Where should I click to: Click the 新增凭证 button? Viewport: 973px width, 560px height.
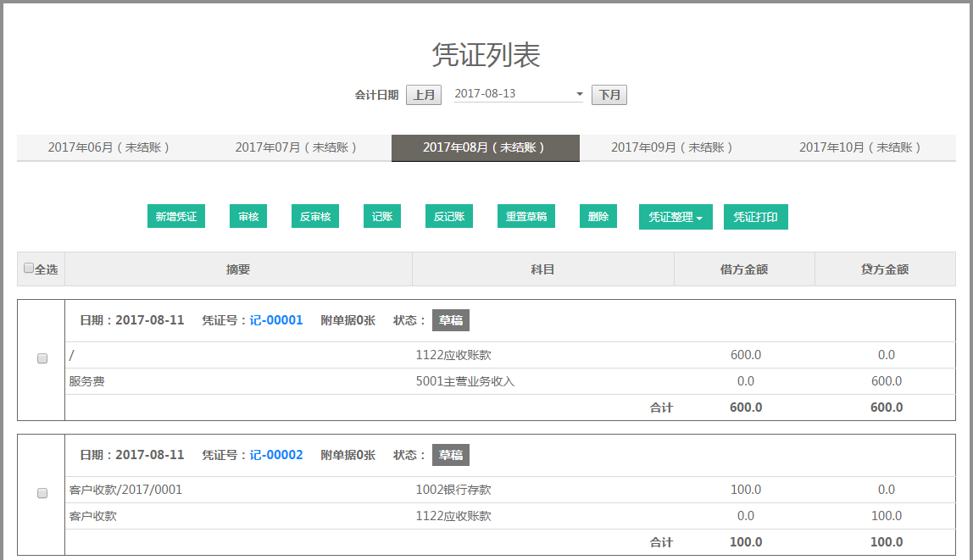pyautogui.click(x=176, y=217)
